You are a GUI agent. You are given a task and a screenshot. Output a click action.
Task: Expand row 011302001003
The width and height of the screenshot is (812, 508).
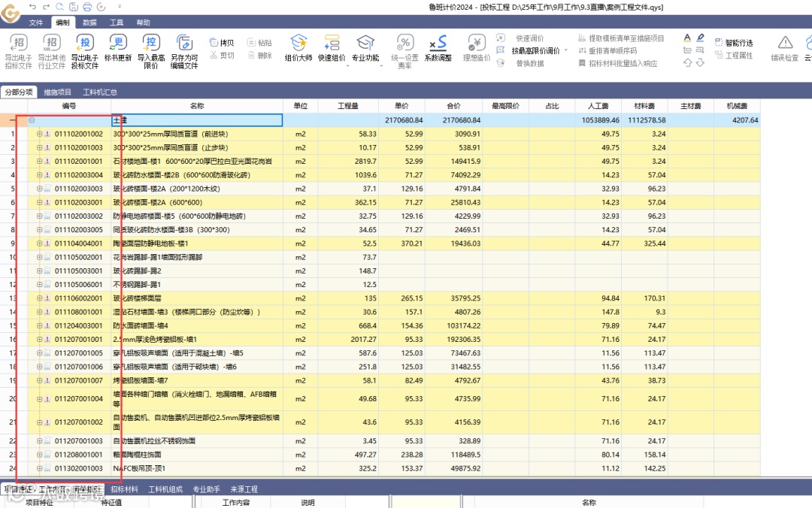pos(39,468)
